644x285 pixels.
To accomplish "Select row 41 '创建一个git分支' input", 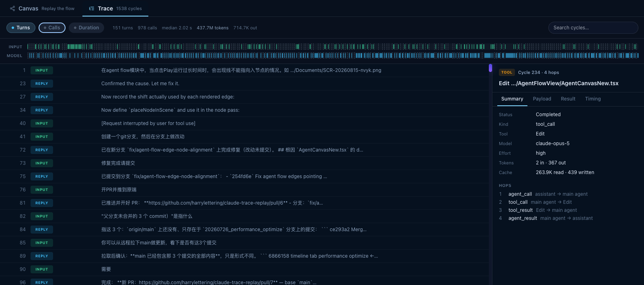I will pyautogui.click(x=244, y=137).
